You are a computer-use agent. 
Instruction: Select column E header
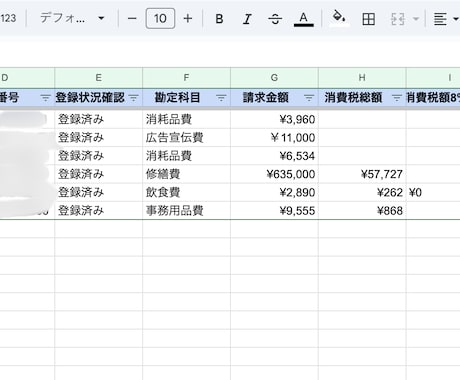(x=99, y=78)
